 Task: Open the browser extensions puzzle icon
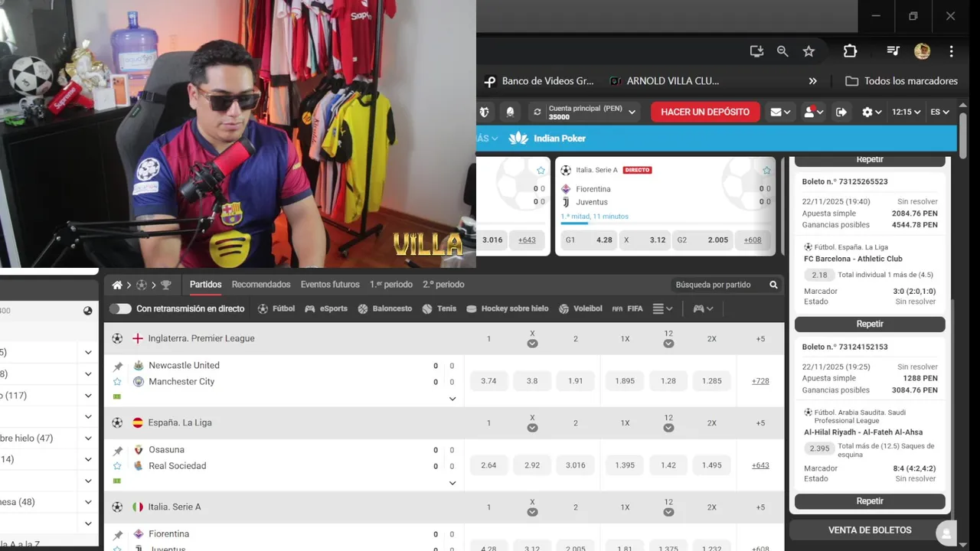coord(850,51)
